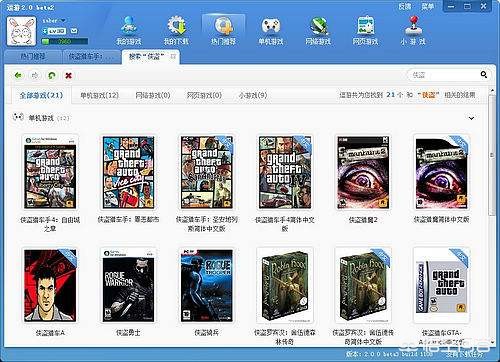Open the GTA San Andreas cover thumbnail
This screenshot has height=362, width=500.
tap(207, 172)
